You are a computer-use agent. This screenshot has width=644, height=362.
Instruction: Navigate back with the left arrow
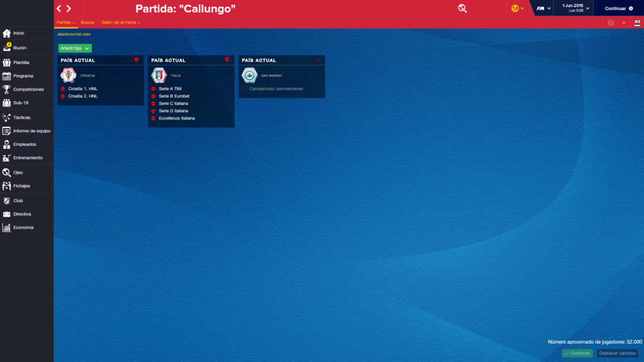pyautogui.click(x=59, y=9)
